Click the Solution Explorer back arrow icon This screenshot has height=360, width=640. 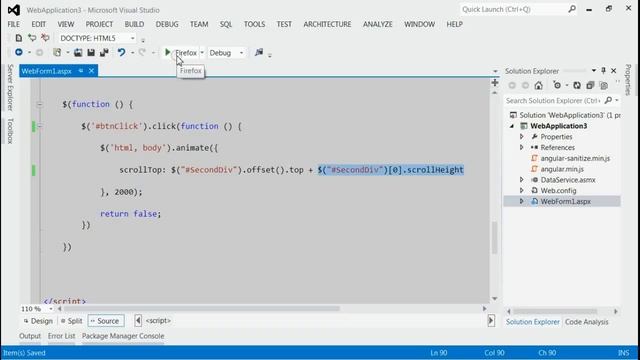[512, 85]
